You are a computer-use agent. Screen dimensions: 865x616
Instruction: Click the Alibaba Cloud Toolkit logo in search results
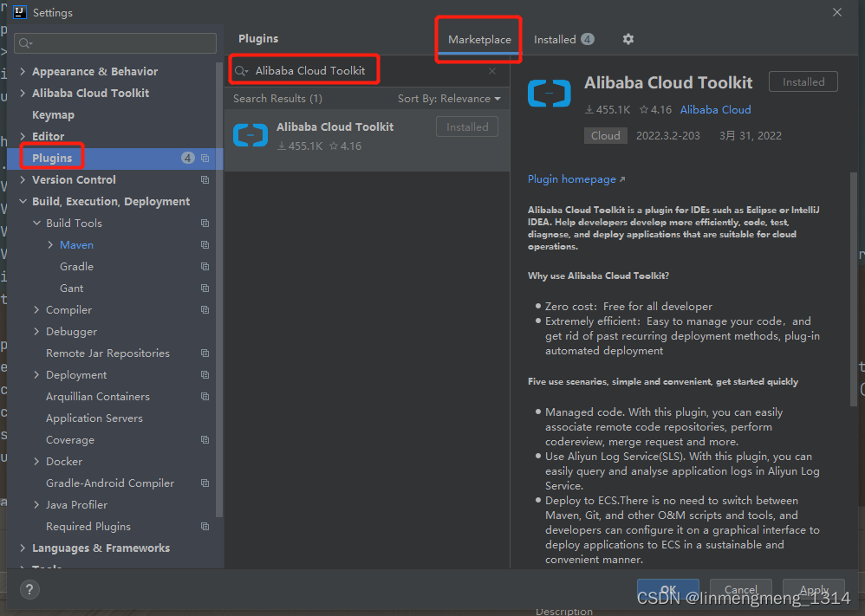tap(250, 135)
